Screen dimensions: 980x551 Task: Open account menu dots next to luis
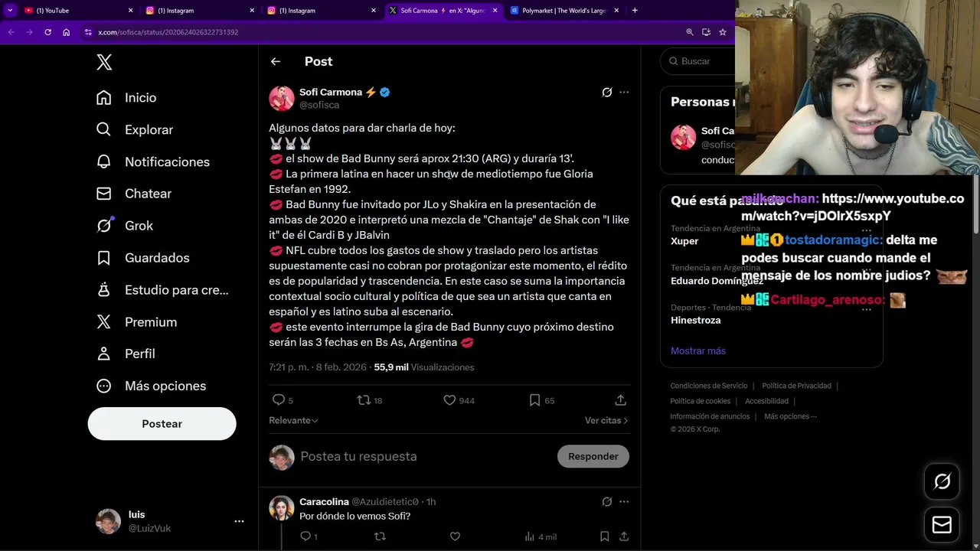pyautogui.click(x=239, y=521)
